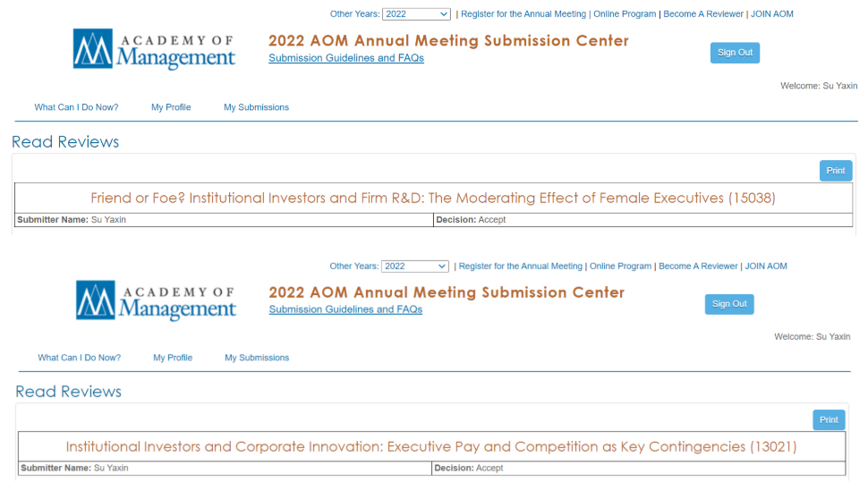
Task: Click upper Online Program link
Action: point(625,13)
